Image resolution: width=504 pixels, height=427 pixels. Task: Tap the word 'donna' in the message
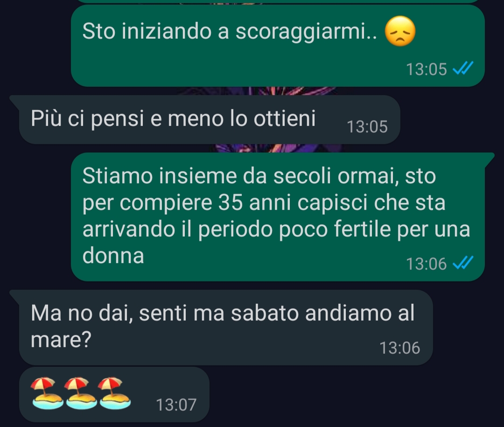click(113, 256)
